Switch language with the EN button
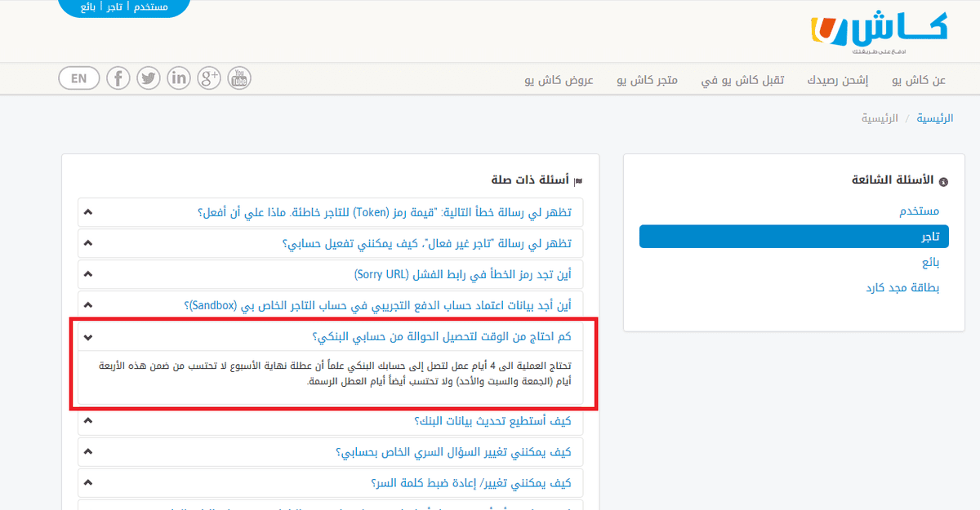This screenshot has width=980, height=510. point(79,78)
